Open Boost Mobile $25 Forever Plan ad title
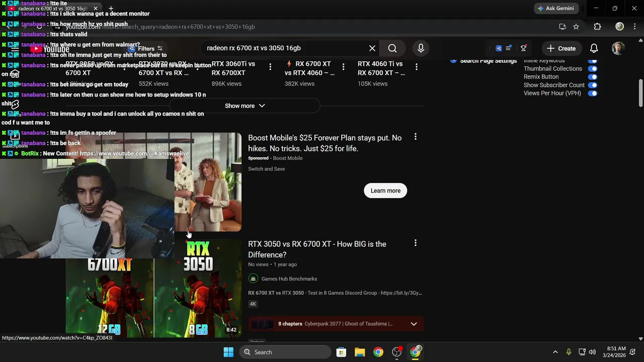 click(325, 143)
